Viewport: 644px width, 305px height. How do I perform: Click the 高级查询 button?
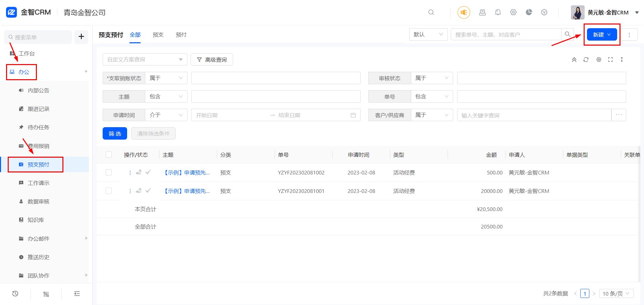212,59
